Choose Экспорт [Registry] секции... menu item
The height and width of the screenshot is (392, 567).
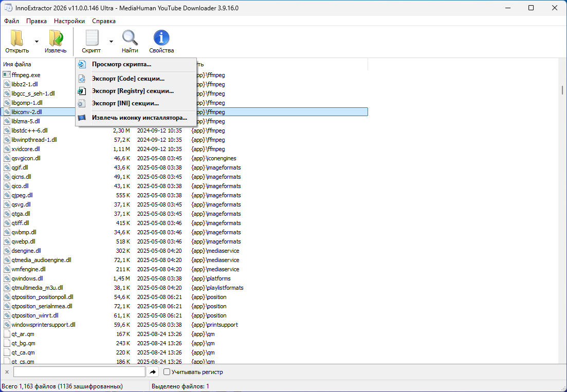[136, 91]
